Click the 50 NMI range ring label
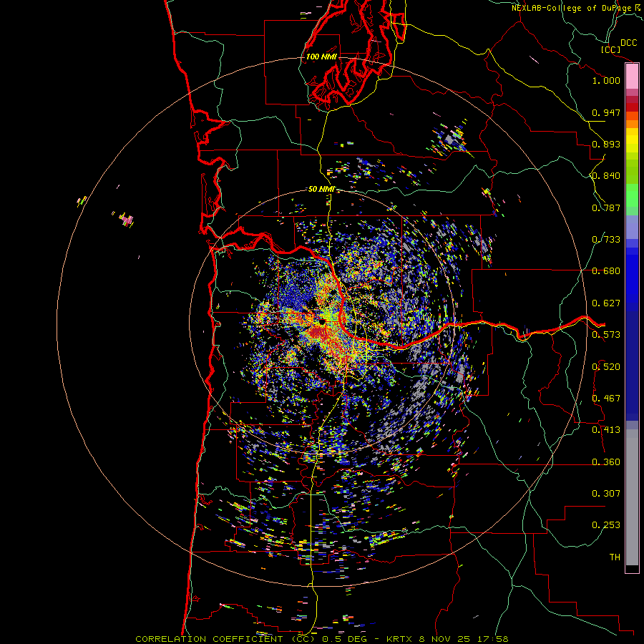 click(x=321, y=189)
